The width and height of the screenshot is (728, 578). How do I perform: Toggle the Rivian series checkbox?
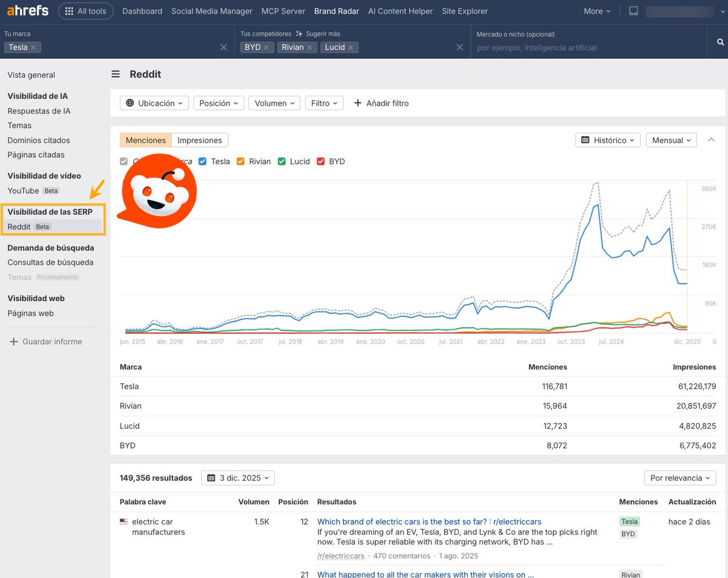pos(241,161)
